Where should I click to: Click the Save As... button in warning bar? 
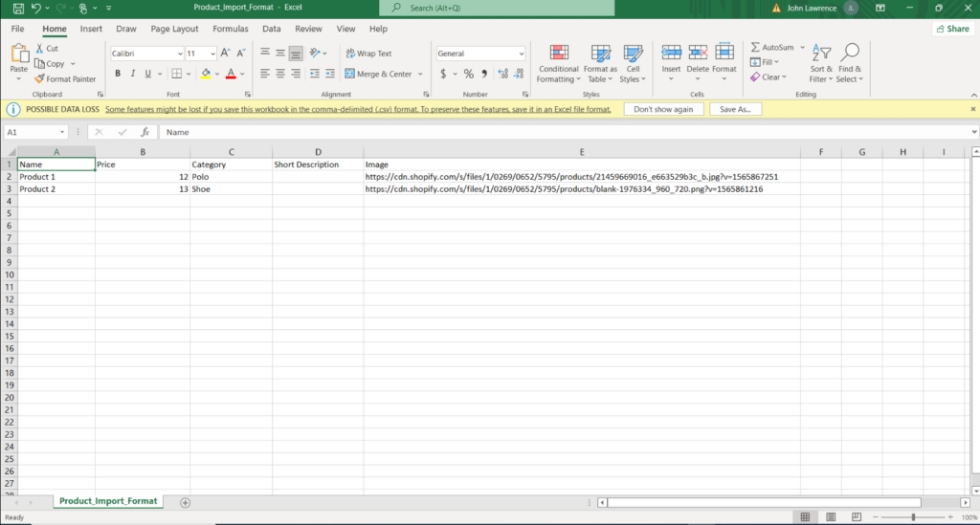tap(735, 109)
